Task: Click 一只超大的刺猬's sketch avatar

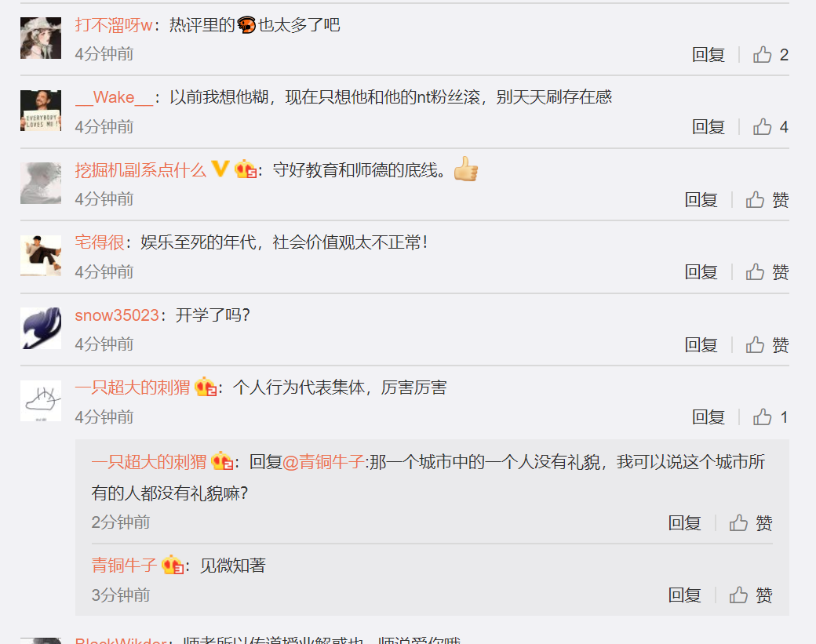Action: tap(41, 401)
